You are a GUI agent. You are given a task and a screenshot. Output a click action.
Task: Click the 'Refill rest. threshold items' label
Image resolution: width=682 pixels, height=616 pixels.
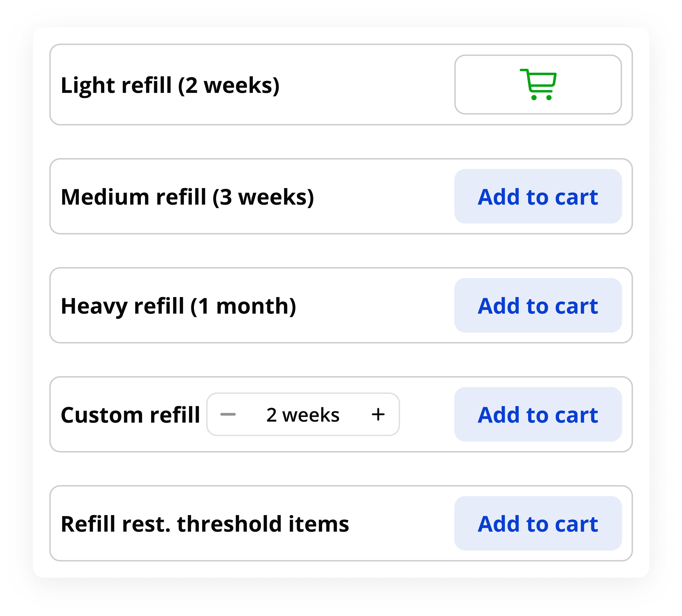coord(205,524)
